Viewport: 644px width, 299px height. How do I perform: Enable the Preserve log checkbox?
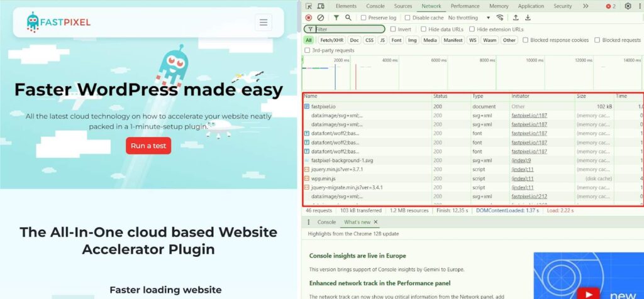364,18
